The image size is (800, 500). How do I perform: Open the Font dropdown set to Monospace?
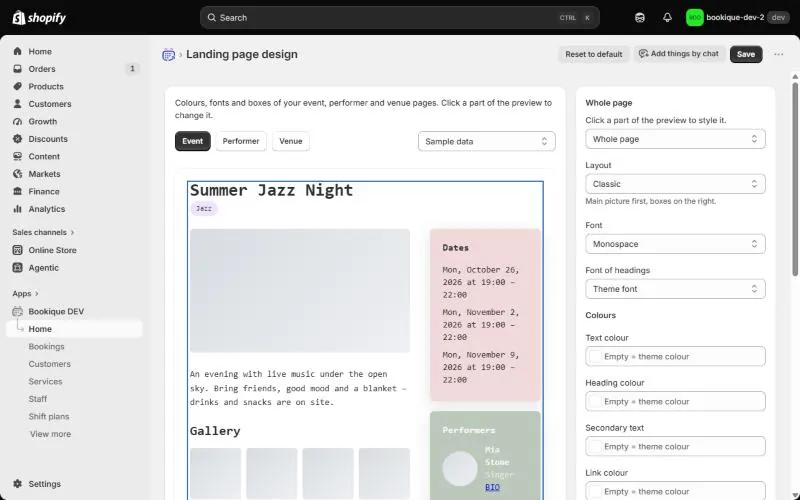point(676,244)
